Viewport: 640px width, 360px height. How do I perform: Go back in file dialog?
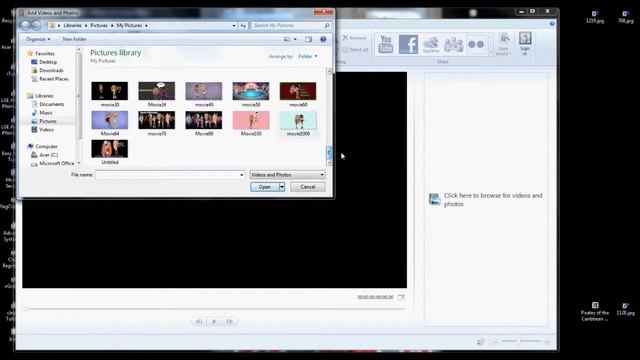pos(25,25)
